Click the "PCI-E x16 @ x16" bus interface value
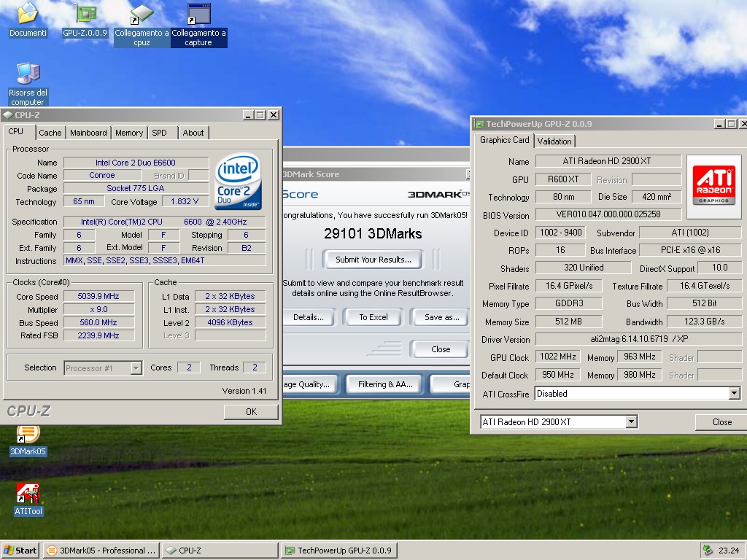Viewport: 747px width, 560px height. tap(690, 250)
